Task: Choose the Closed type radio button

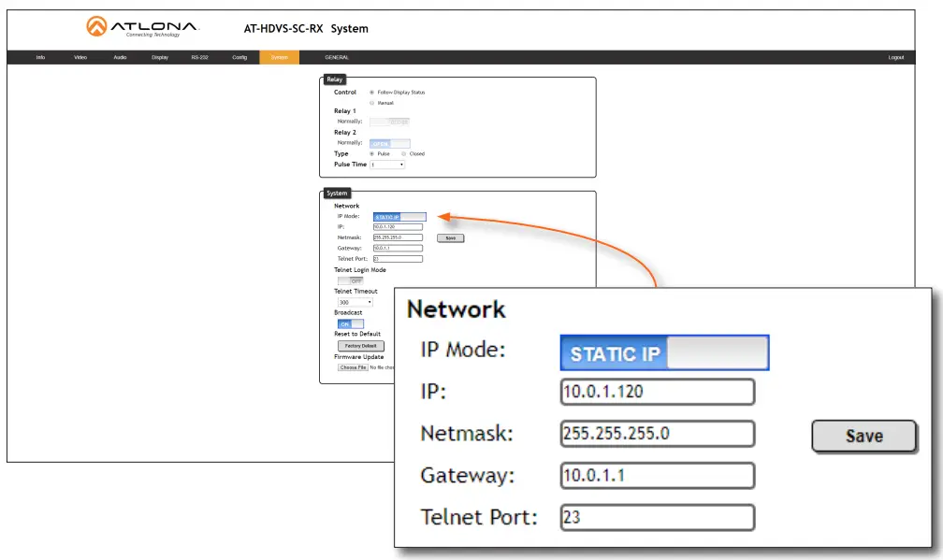Action: pyautogui.click(x=403, y=154)
